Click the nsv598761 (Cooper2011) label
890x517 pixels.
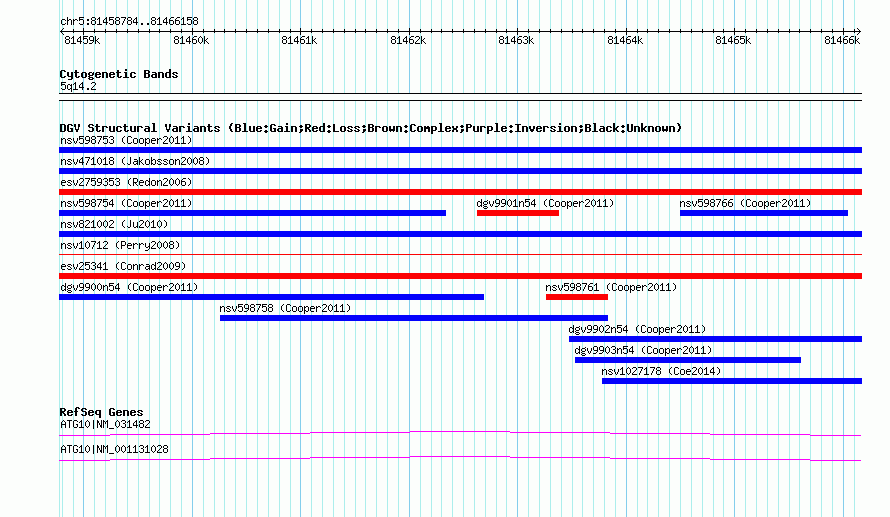[611, 287]
